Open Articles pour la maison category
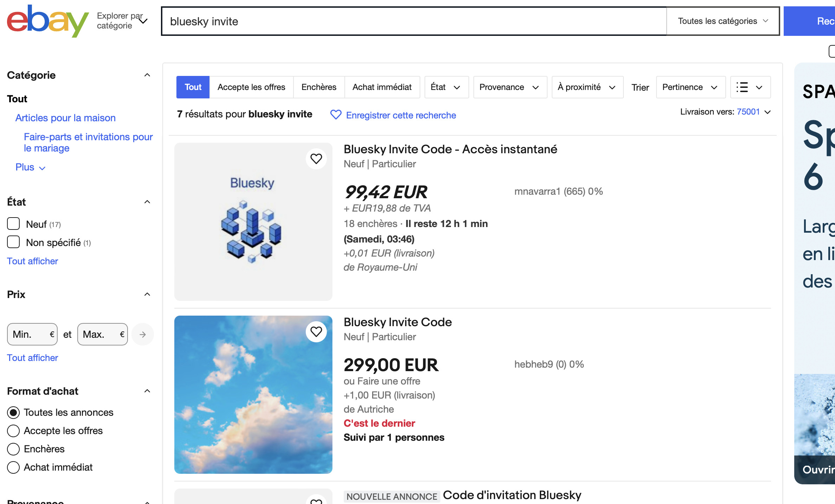Image resolution: width=835 pixels, height=504 pixels. tap(65, 118)
